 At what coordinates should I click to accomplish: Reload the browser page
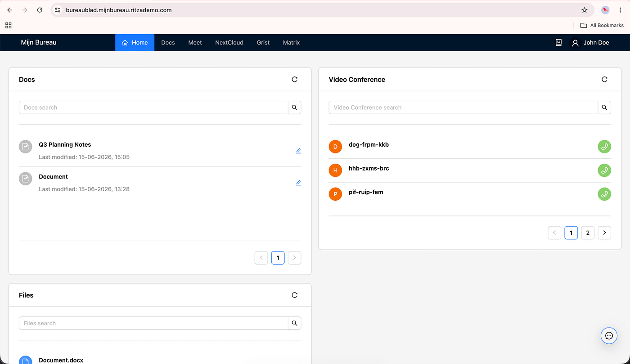click(x=40, y=10)
